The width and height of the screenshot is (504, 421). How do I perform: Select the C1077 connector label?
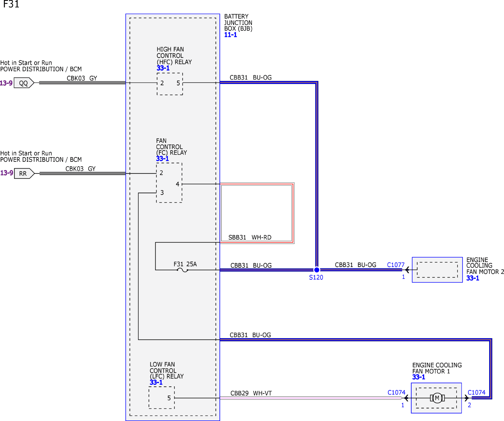coord(396,265)
